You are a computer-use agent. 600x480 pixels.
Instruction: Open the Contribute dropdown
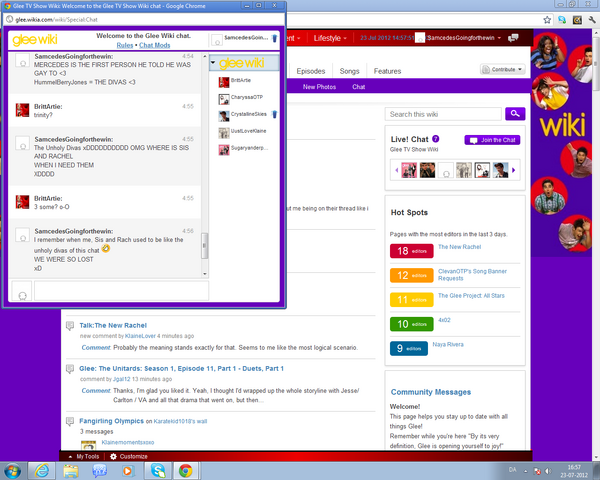click(503, 69)
